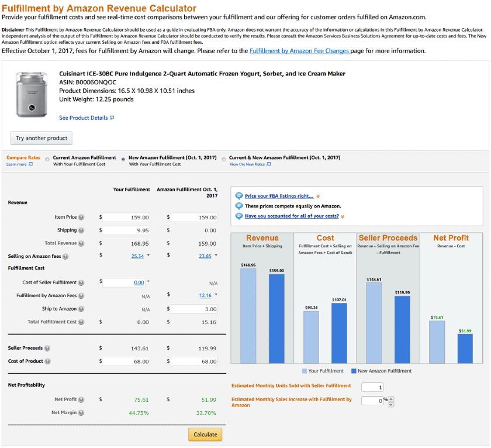Expand the 25.34 selling fees breakdown arrow
491x448 pixels.
pos(148,256)
